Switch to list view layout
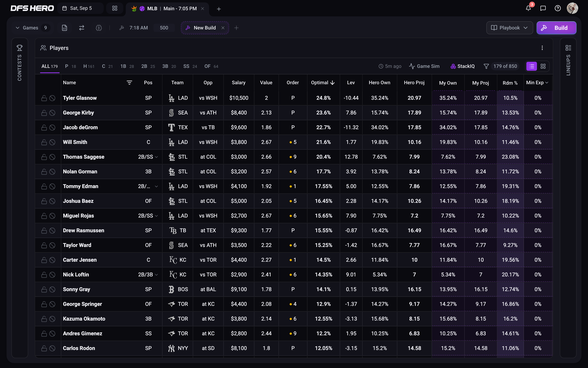 pos(532,66)
